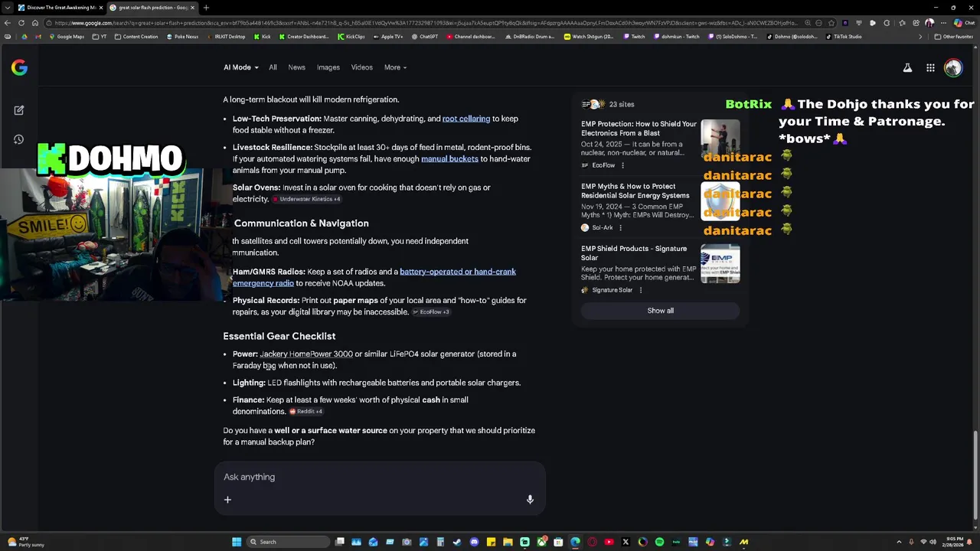The image size is (980, 551).
Task: Expand the Reddit +4 sources chip
Action: [x=306, y=412]
